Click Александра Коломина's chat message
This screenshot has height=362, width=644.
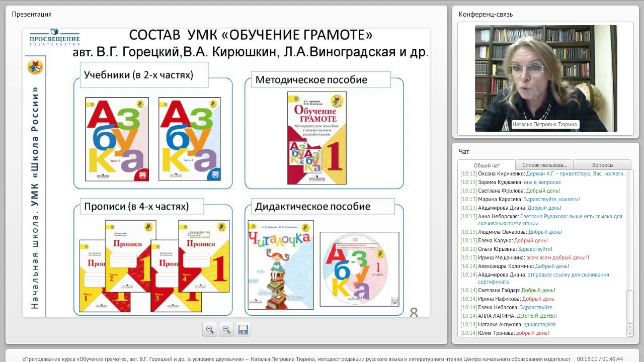point(514,266)
